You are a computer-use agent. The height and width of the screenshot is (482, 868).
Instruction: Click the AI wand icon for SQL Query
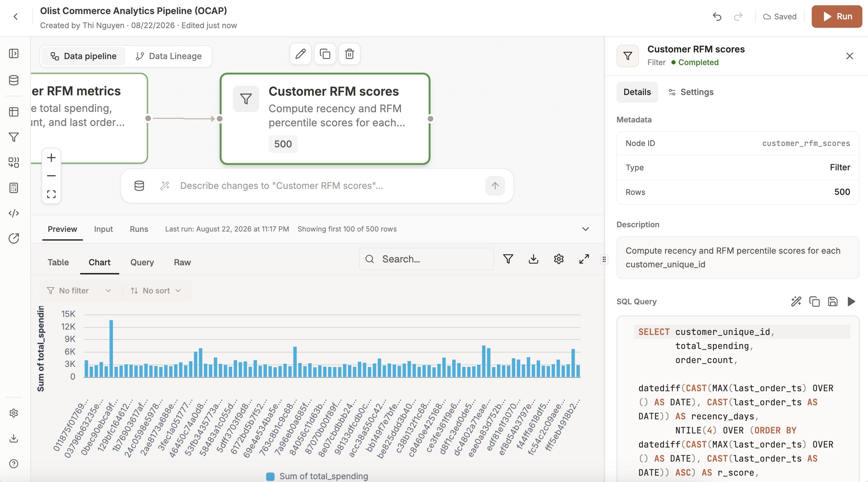click(796, 302)
